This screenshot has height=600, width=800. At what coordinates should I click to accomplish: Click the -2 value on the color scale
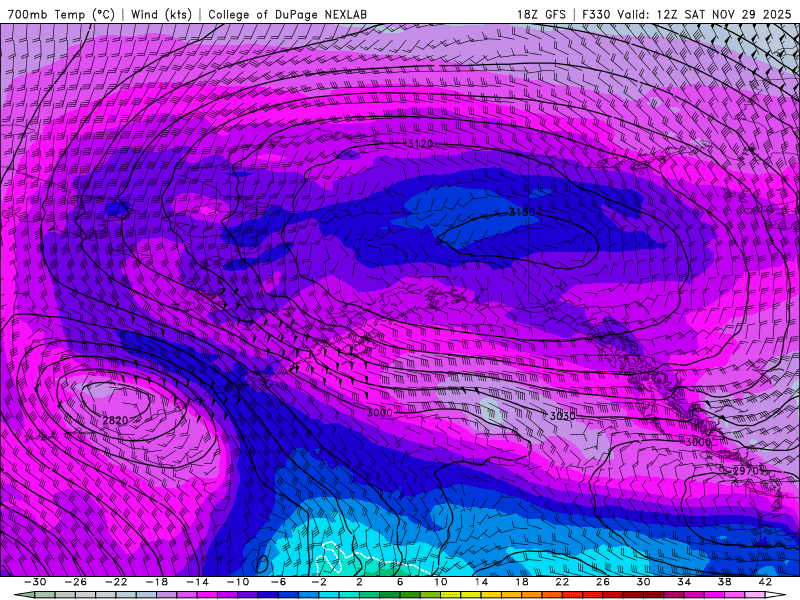(319, 582)
